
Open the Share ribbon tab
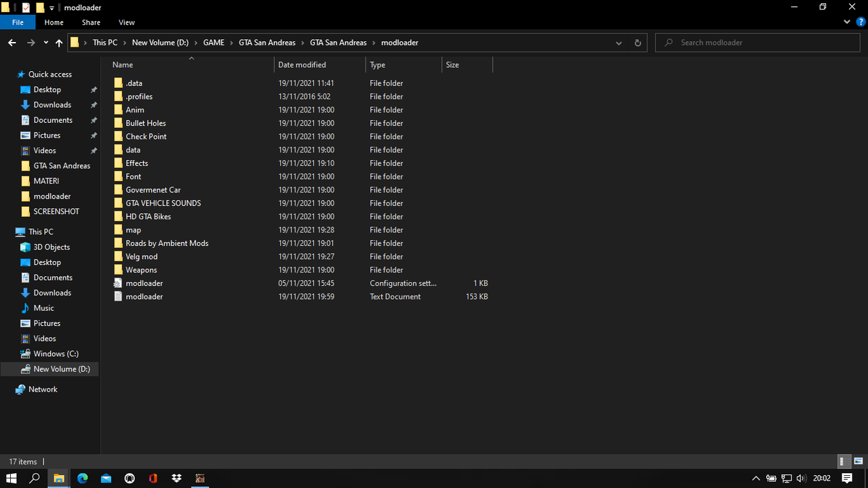point(91,22)
